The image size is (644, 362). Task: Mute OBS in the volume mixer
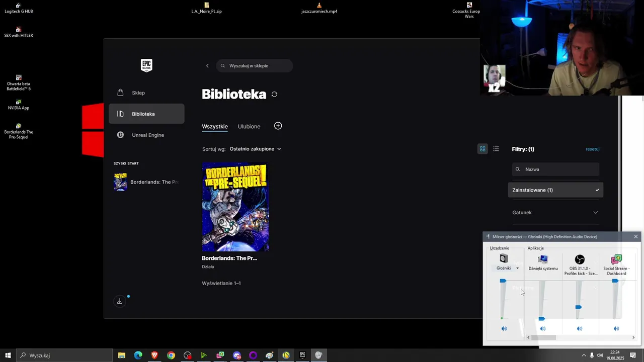tap(580, 329)
